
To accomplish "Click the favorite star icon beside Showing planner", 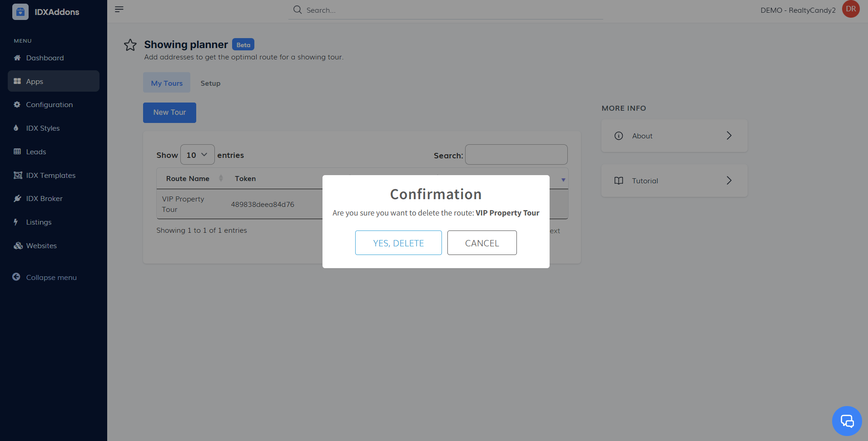I will tap(130, 45).
